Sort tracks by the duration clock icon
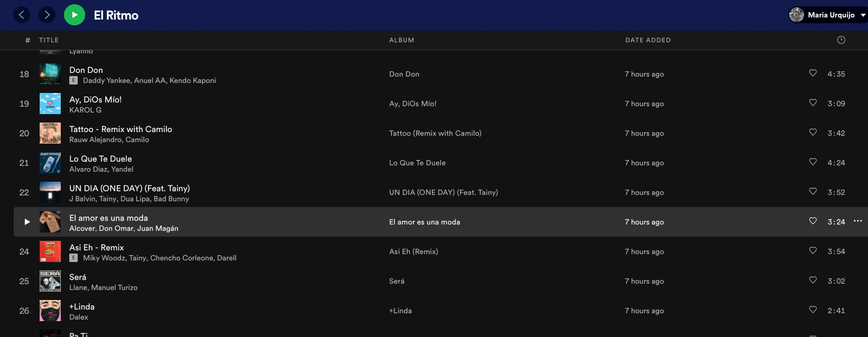 (841, 40)
